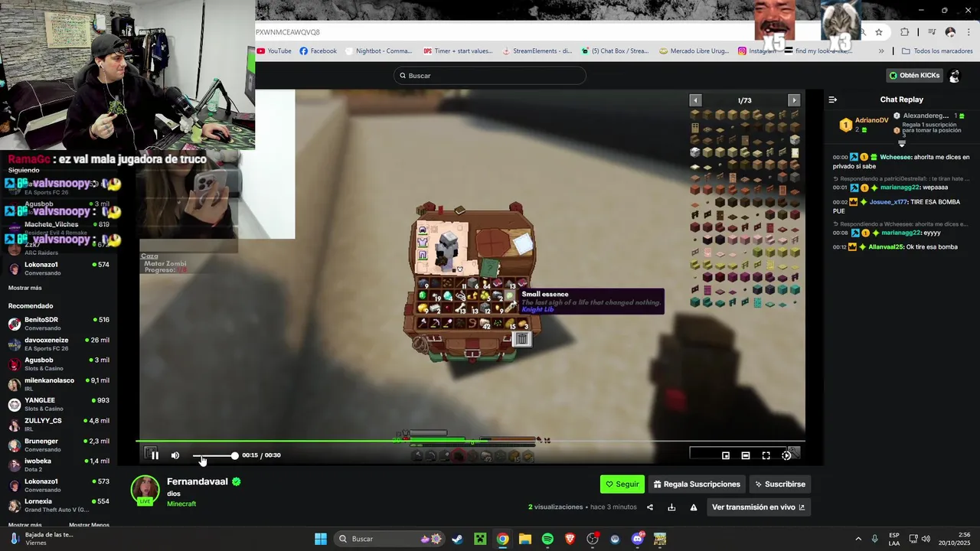
Task: Open the Minecraft category link
Action: [x=181, y=504]
